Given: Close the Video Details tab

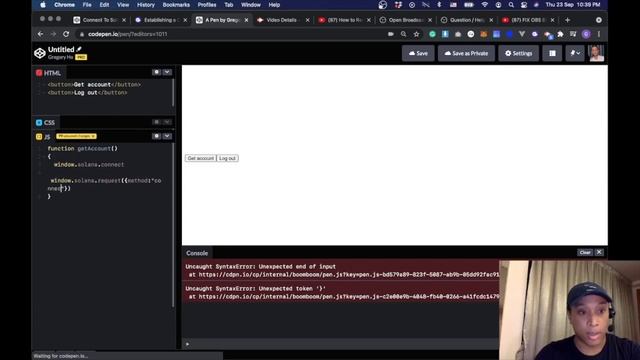Looking at the screenshot, I should pyautogui.click(x=307, y=20).
